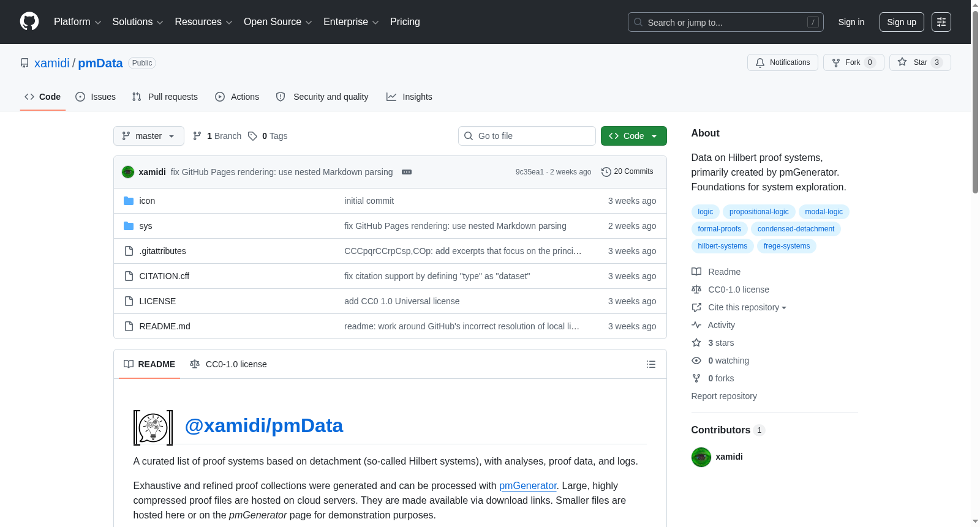Viewport: 980px width, 527px height.
Task: View the 0 forks sidebar link
Action: point(713,378)
